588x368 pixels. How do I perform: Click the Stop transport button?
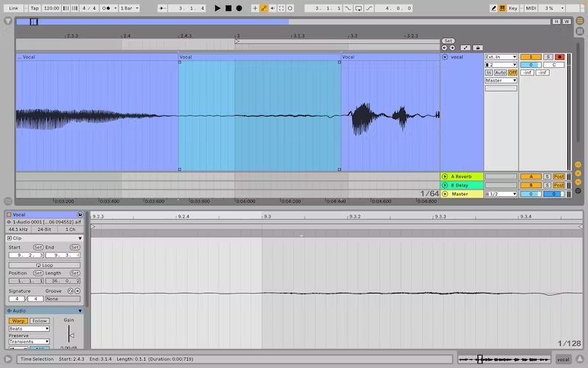point(228,8)
